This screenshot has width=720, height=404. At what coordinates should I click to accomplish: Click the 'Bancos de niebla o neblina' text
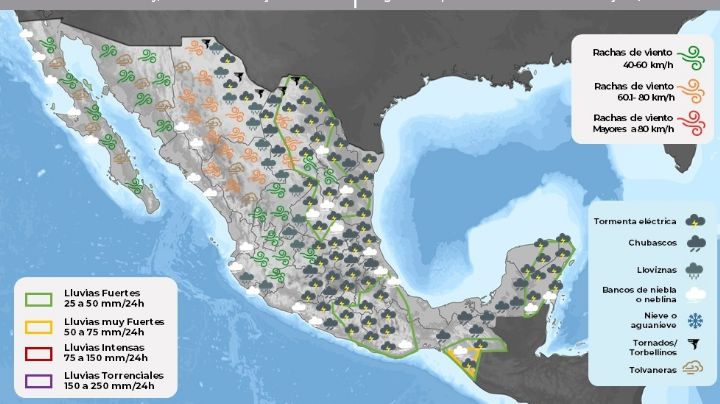[x=639, y=294]
